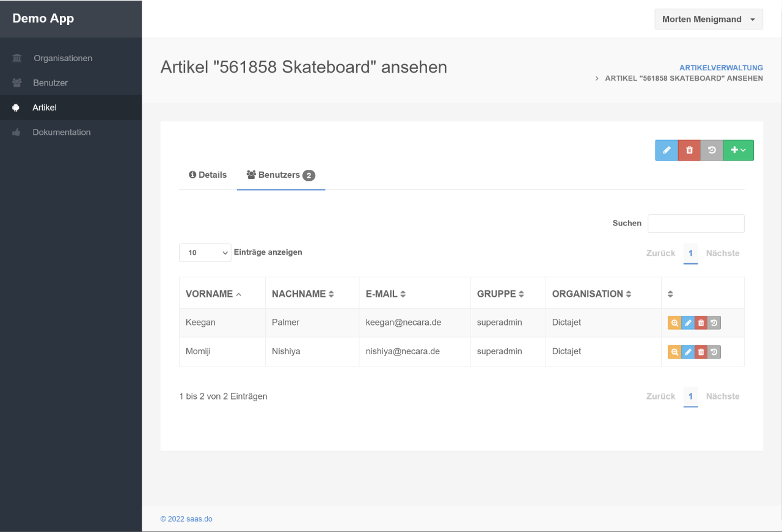Switch to the Details tab

tap(208, 175)
